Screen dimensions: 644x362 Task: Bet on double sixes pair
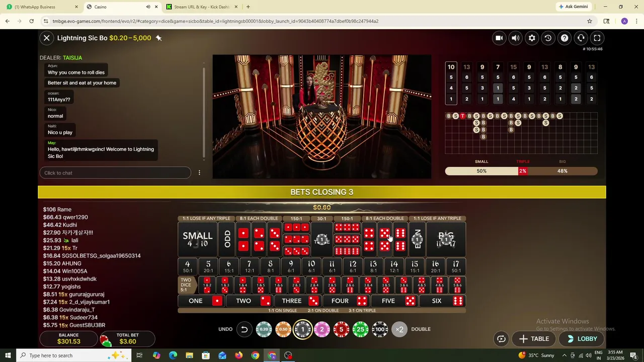400,239
